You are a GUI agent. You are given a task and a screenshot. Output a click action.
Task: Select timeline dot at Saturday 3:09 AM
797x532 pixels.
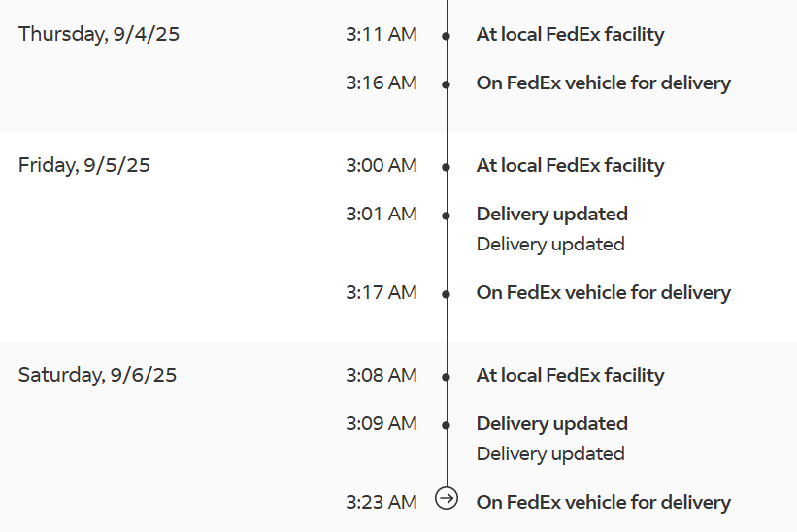pyautogui.click(x=446, y=425)
